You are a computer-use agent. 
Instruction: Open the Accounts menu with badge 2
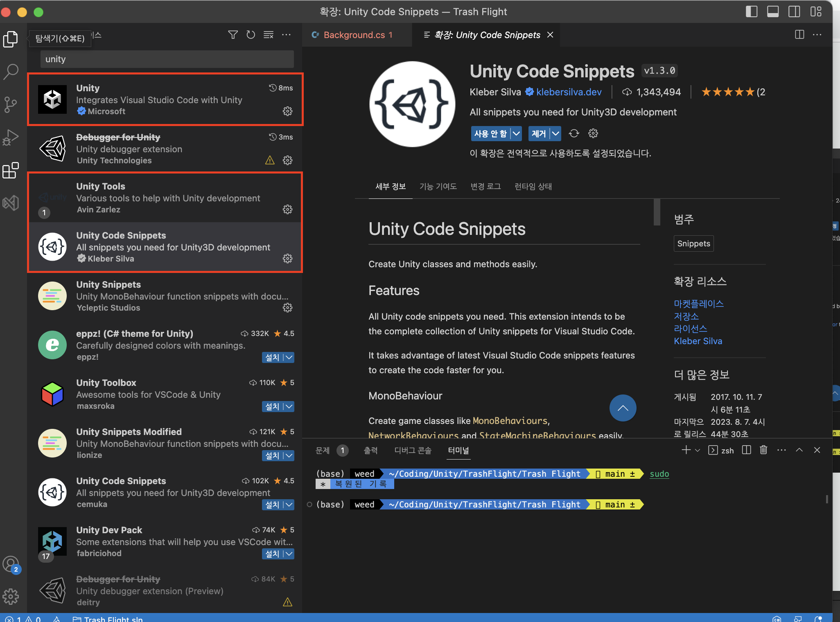[11, 564]
